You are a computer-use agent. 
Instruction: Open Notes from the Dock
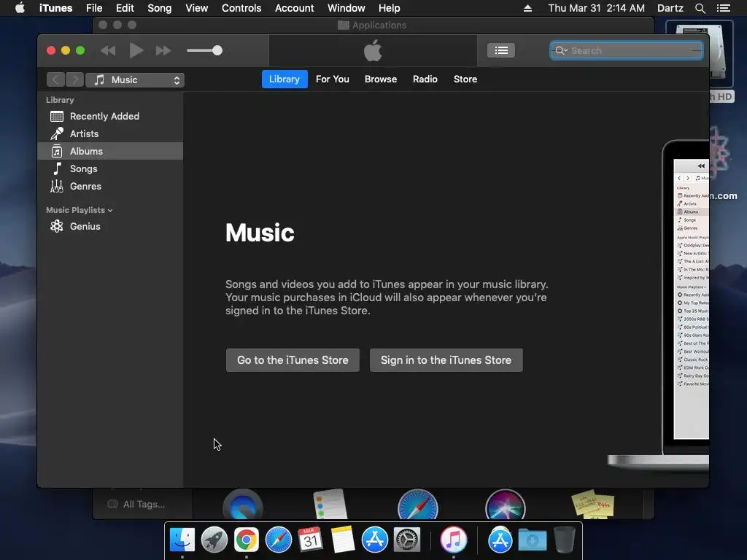pyautogui.click(x=343, y=540)
